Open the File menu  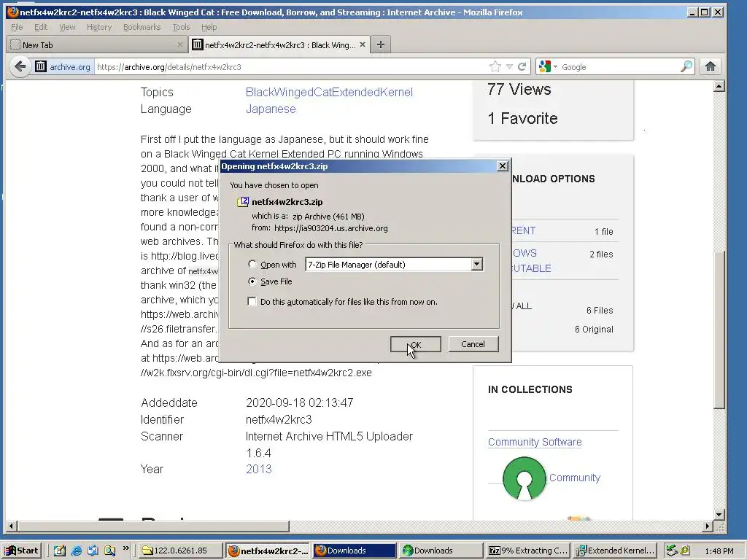[x=17, y=27]
